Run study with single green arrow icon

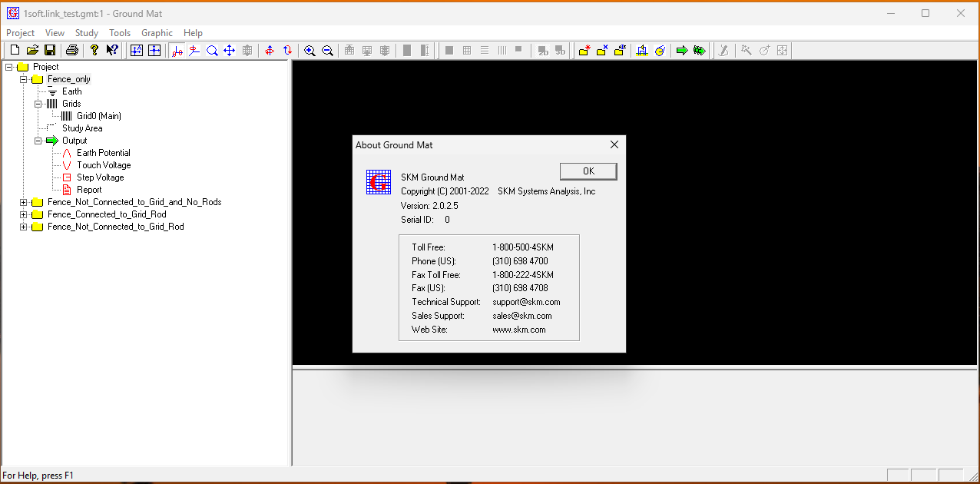pos(682,51)
